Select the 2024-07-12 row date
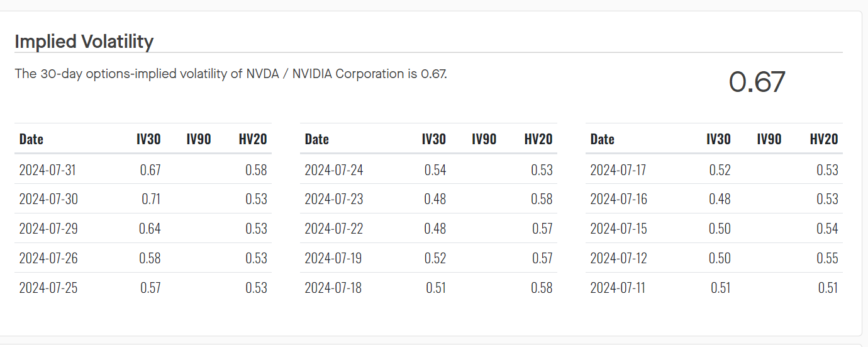868x347 pixels. (619, 258)
